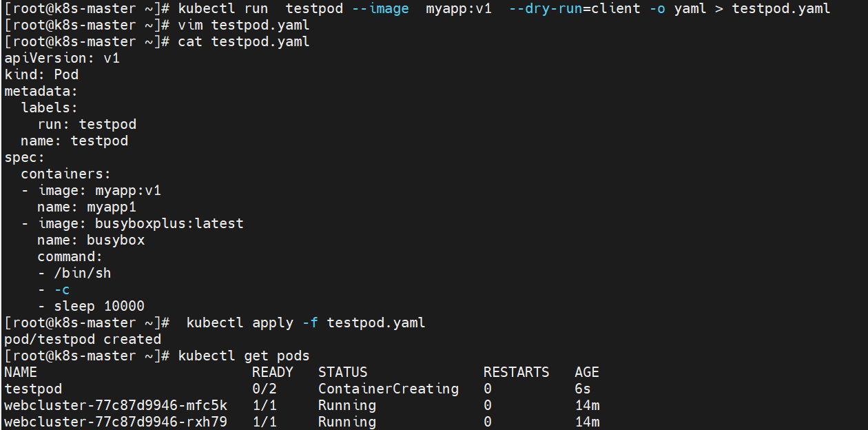Click the '/bin/sh' command entry

[82, 274]
